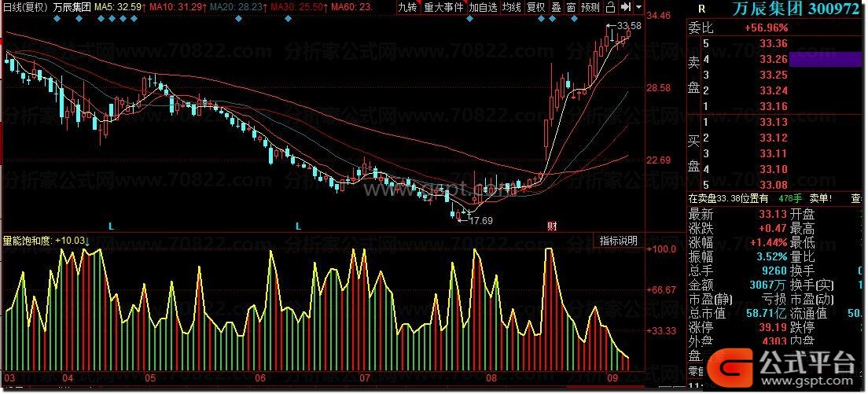The width and height of the screenshot is (868, 394).
Task: Click the 预测 forecast button
Action: point(590,7)
